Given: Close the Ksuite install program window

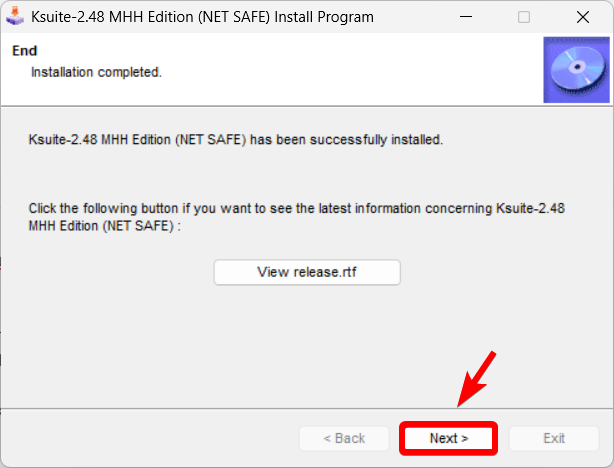Looking at the screenshot, I should pyautogui.click(x=582, y=17).
